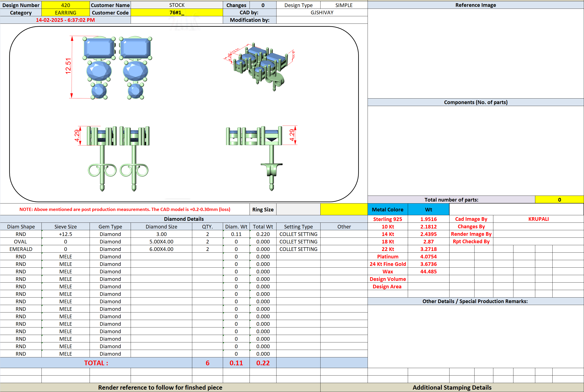Click the Changes By label
Viewport: 584px width, 392px height.
471,227
